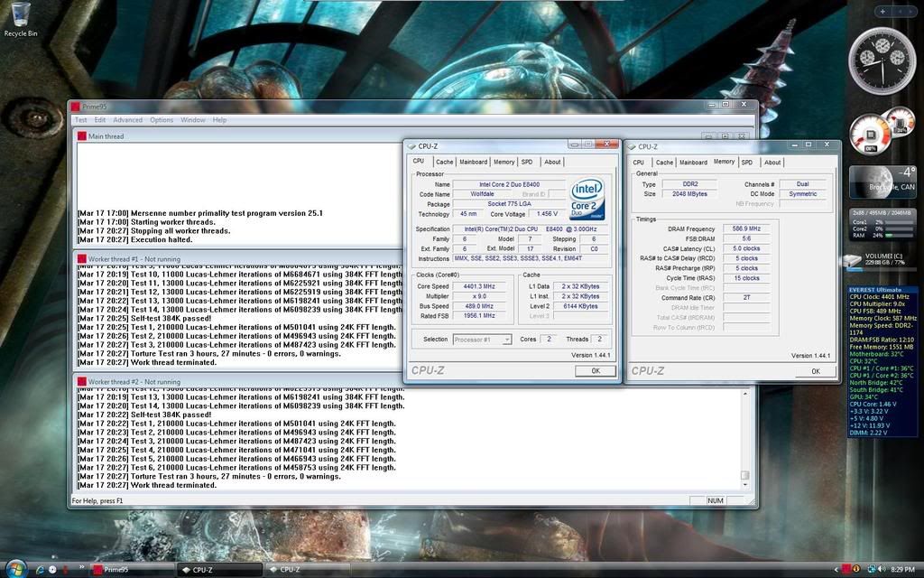
Task: Select the About tab in left CPU-Z window
Action: (552, 162)
